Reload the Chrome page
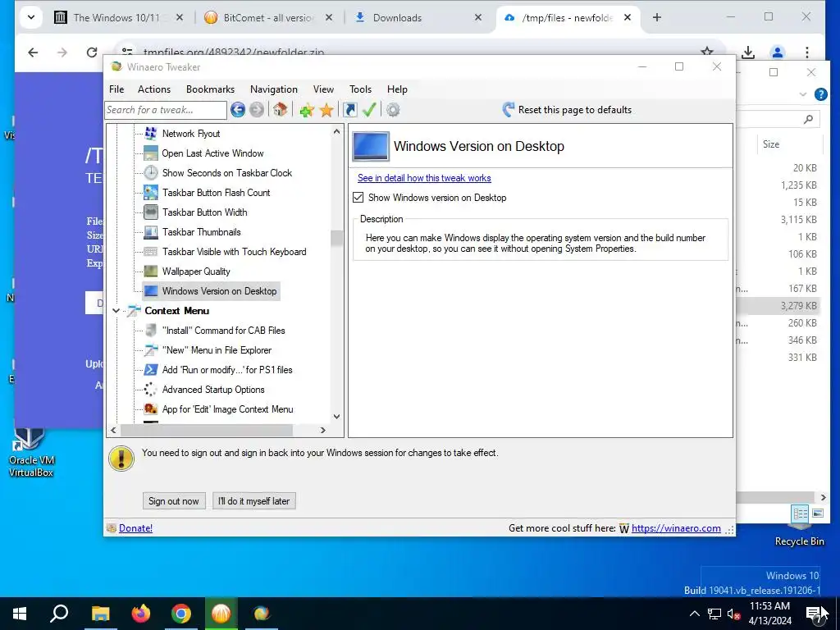The width and height of the screenshot is (840, 630). point(92,52)
